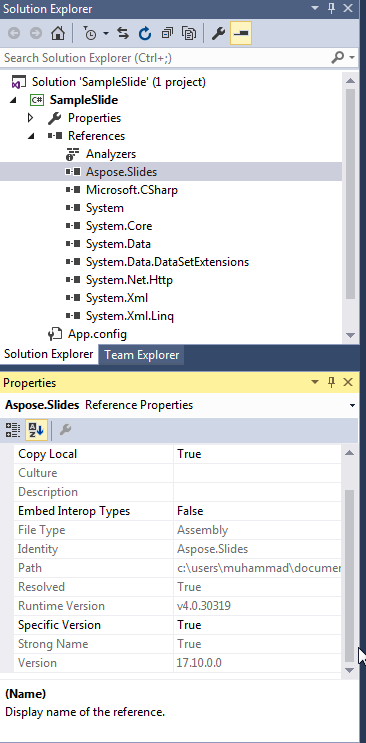Screen dimensions: 366x743
Task: Click the Collapse All toolbar icon
Action: pos(167,34)
